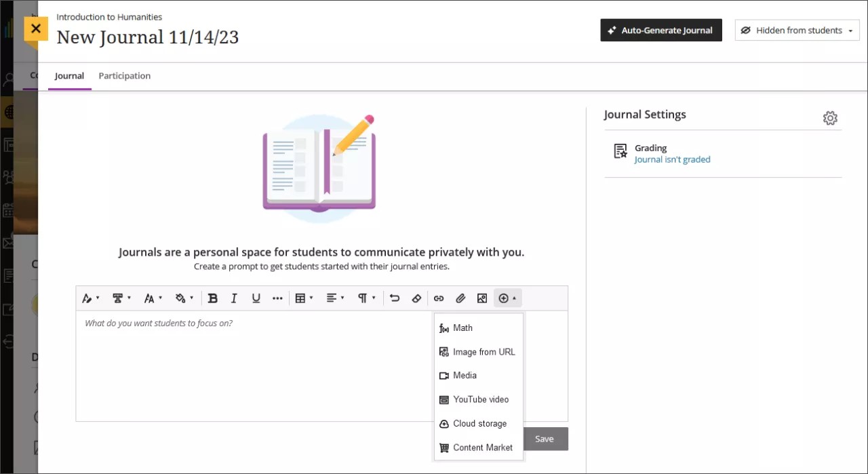868x474 pixels.
Task: Clear formatting with the eraser icon
Action: (x=417, y=298)
